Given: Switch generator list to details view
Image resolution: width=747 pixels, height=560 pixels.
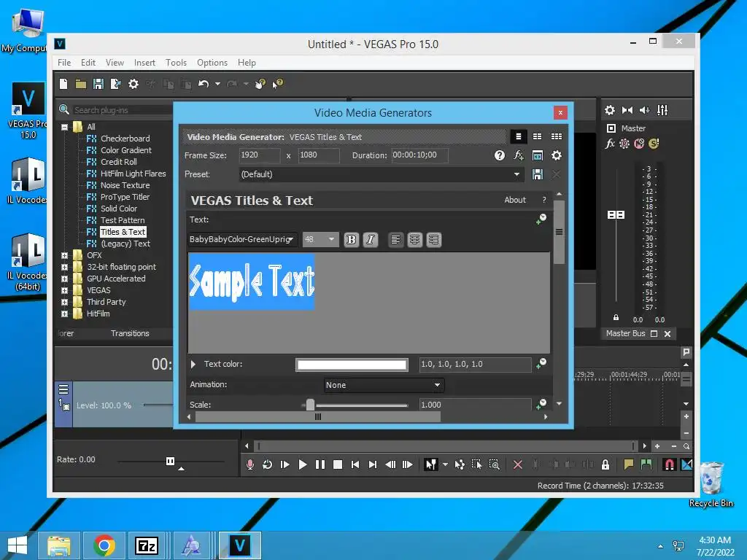Looking at the screenshot, I should click(519, 136).
